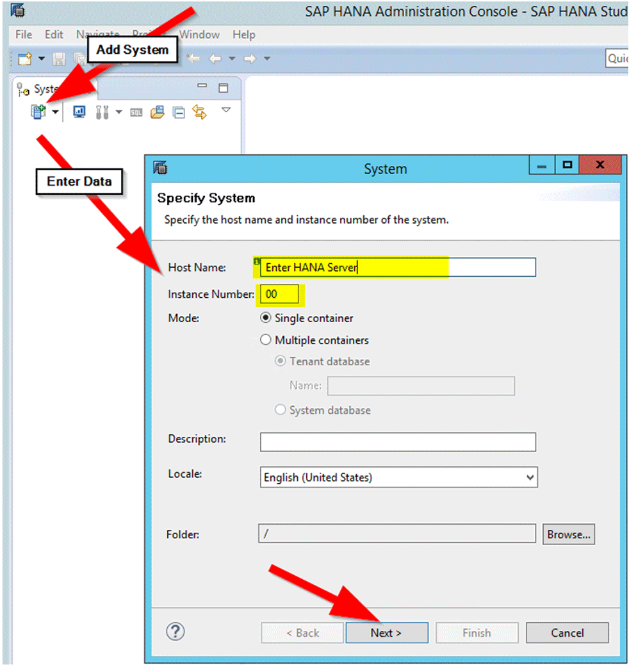Open the Back history dropdown arrow

pyautogui.click(x=232, y=59)
